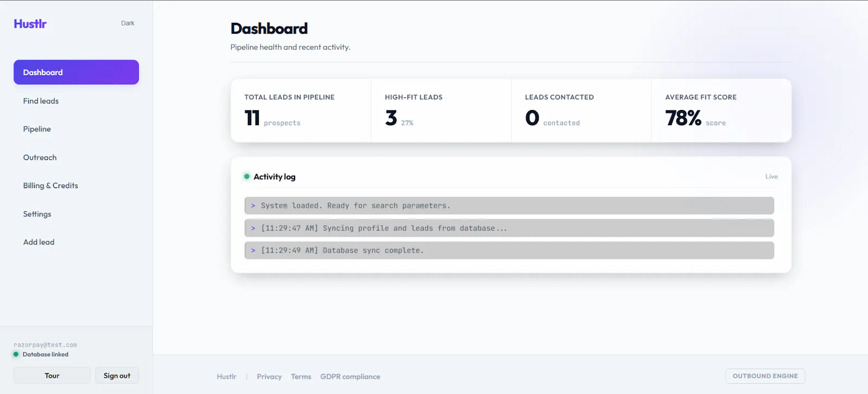Navigate to Outreach
This screenshot has width=868, height=394.
[x=76, y=158]
